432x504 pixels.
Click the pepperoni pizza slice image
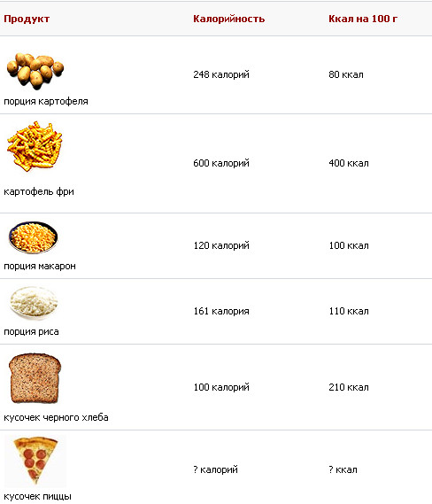pos(35,461)
